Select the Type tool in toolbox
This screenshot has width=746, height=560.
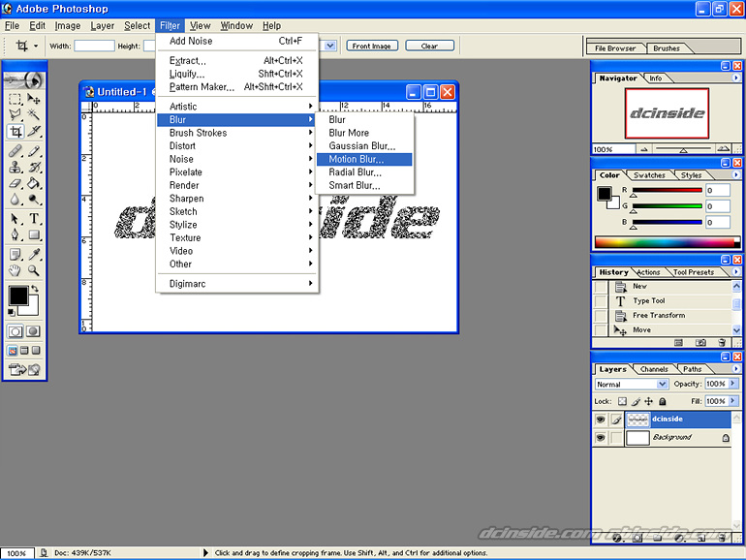coord(33,219)
